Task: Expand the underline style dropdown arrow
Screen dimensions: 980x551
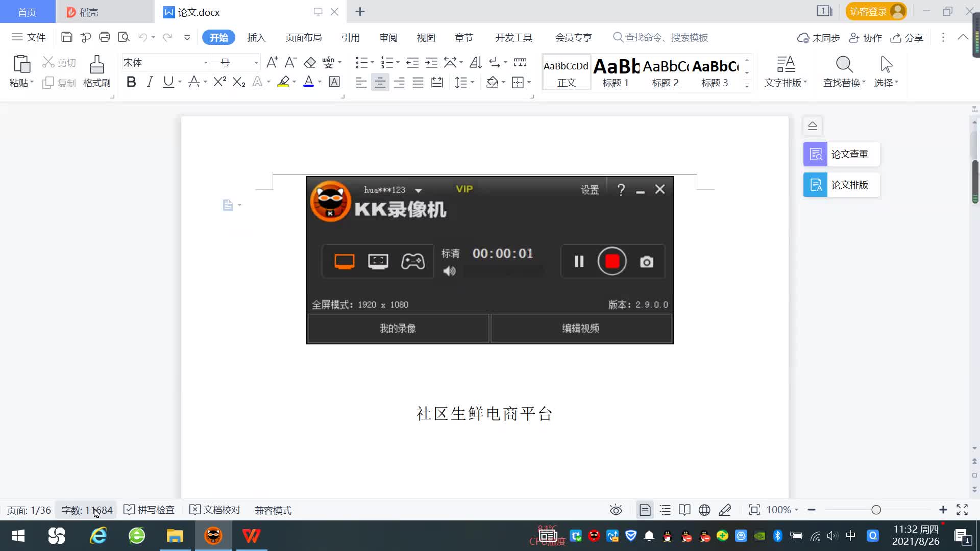Action: click(180, 82)
